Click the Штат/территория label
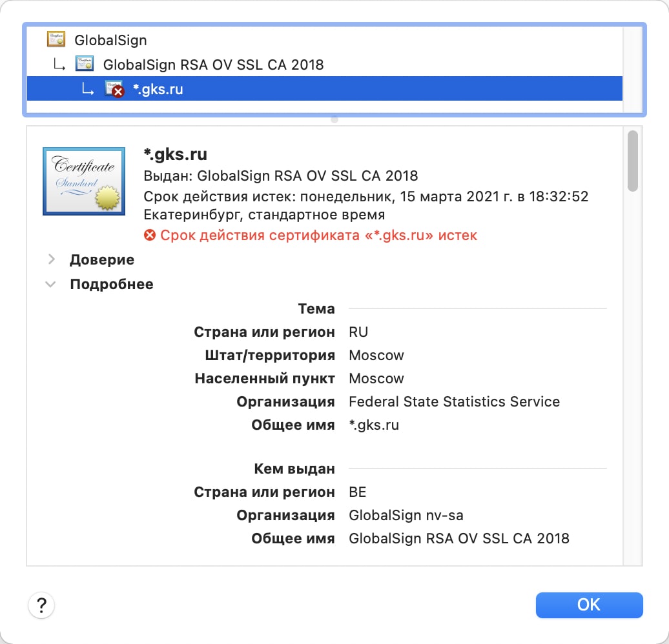The image size is (669, 644). click(270, 356)
